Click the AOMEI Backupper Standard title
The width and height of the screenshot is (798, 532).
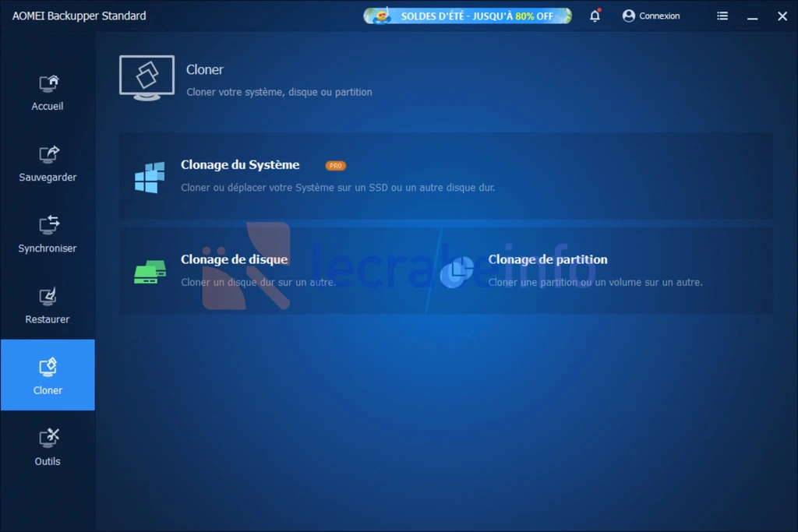tap(79, 16)
